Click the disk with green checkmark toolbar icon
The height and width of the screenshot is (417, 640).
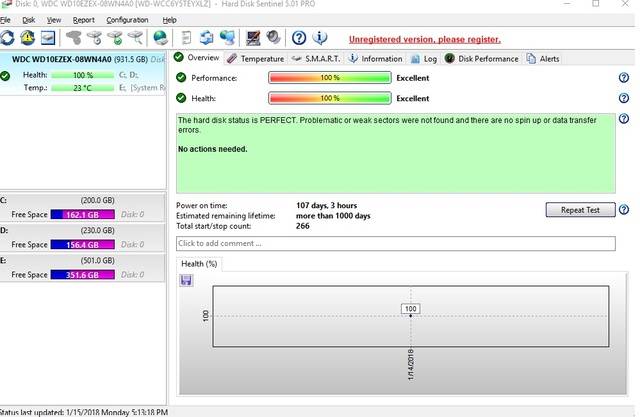tap(115, 38)
